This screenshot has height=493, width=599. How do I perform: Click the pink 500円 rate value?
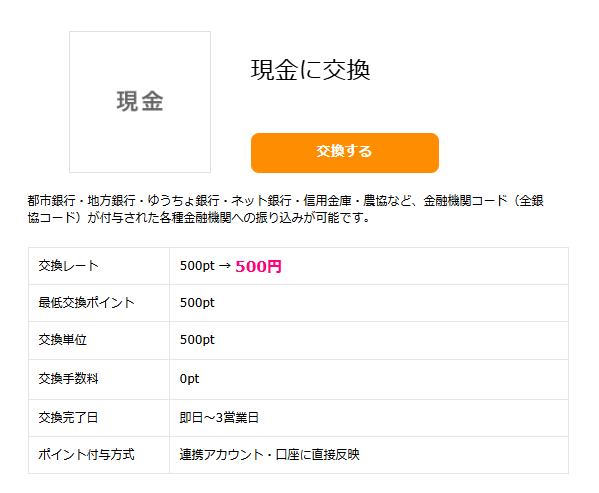259,267
